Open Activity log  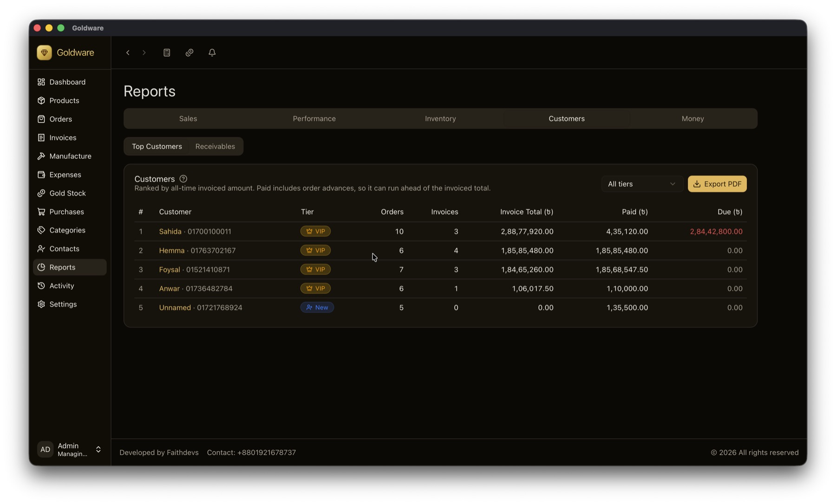70,286
